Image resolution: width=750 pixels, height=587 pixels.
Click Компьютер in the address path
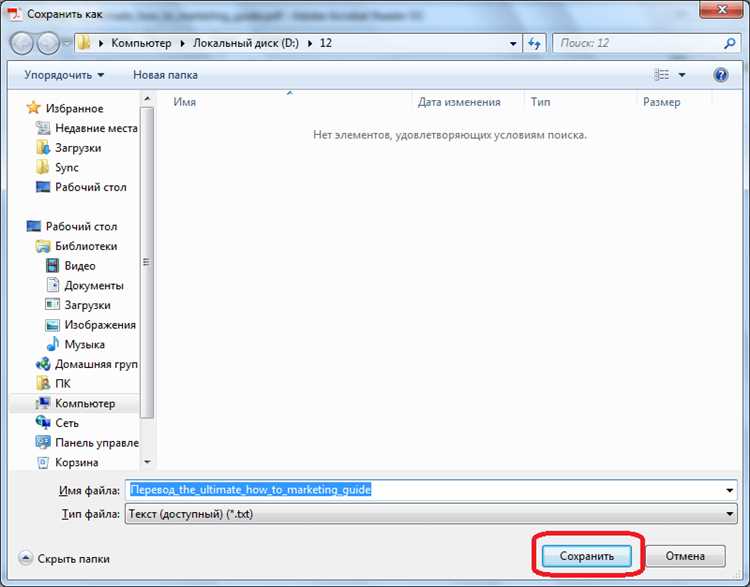pos(141,43)
